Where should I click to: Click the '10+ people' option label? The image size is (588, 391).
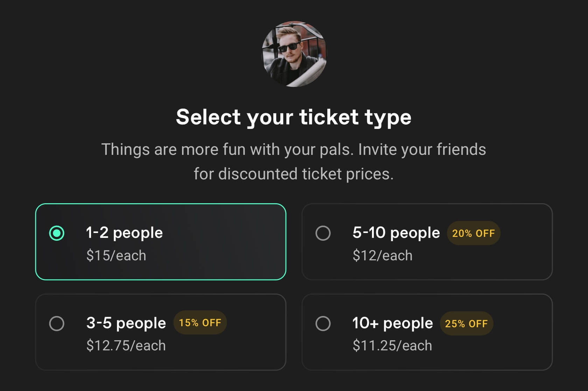[392, 323]
